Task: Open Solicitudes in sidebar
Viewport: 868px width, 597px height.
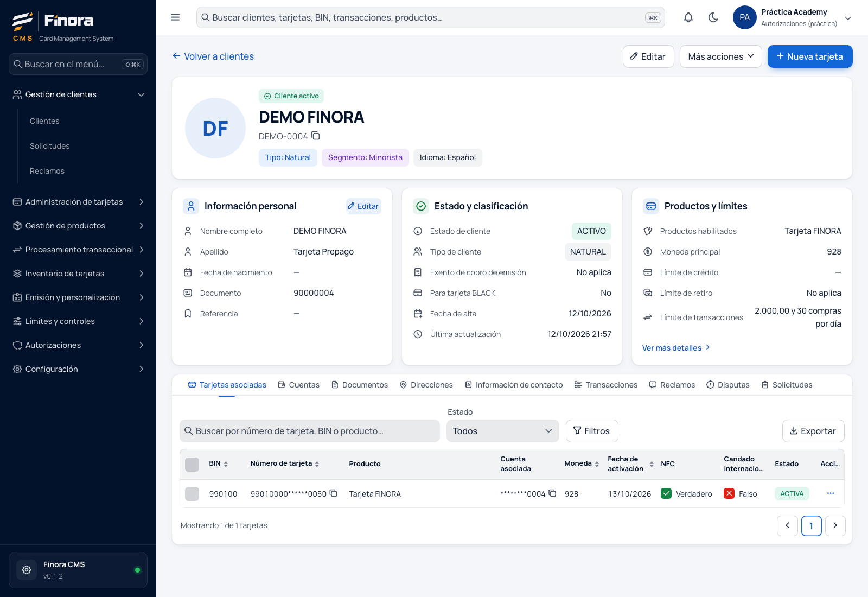Action: coord(50,146)
